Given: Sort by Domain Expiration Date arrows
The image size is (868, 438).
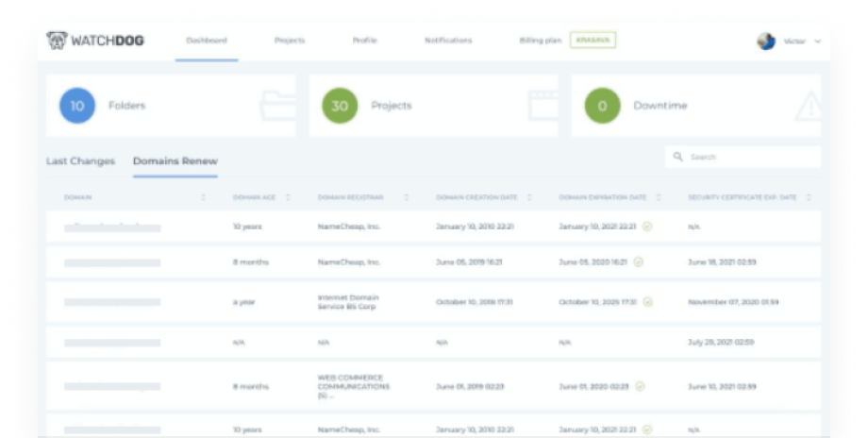Looking at the screenshot, I should point(659,197).
